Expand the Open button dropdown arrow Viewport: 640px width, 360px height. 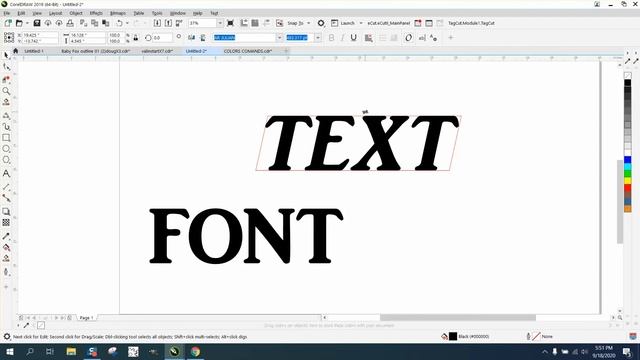pos(27,23)
